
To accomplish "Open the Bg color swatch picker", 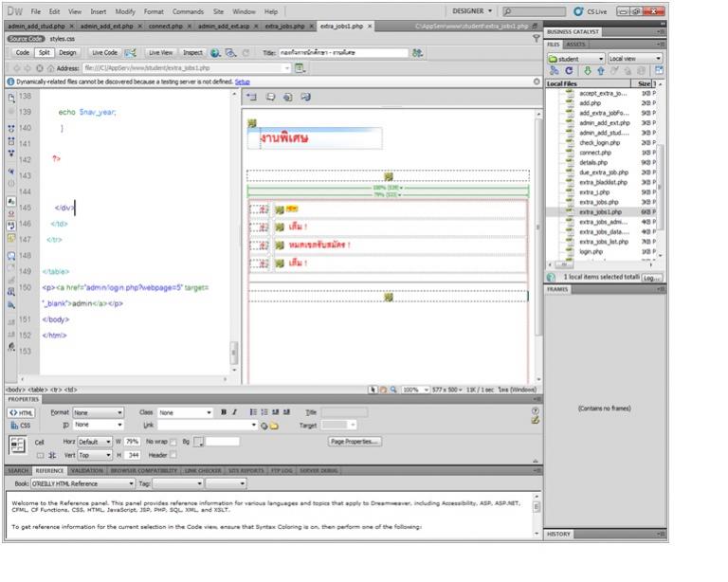I will click(x=198, y=442).
